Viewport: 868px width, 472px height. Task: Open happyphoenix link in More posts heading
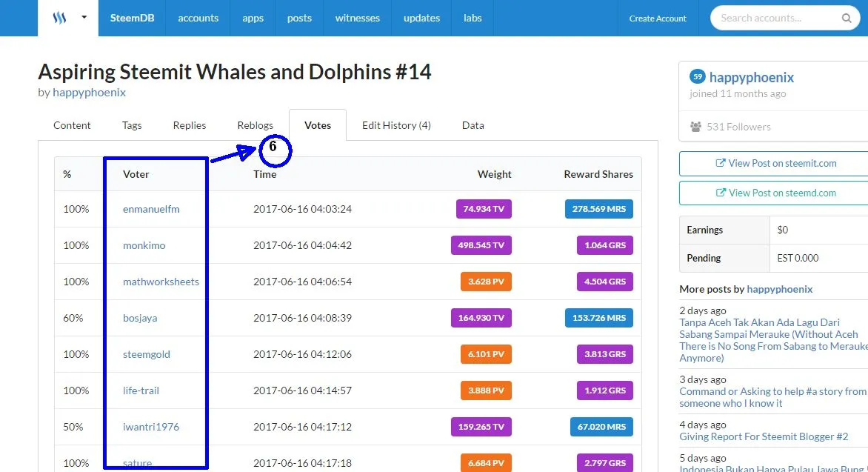click(x=779, y=289)
